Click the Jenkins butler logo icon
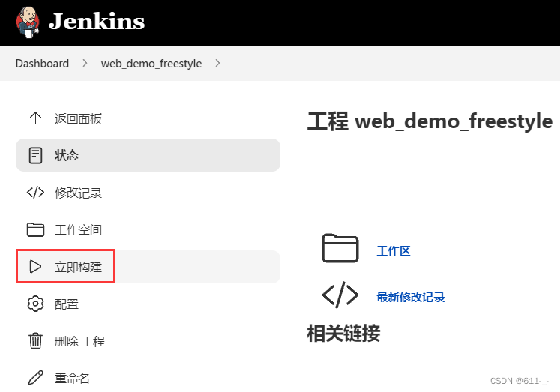560x392 pixels. (28, 22)
